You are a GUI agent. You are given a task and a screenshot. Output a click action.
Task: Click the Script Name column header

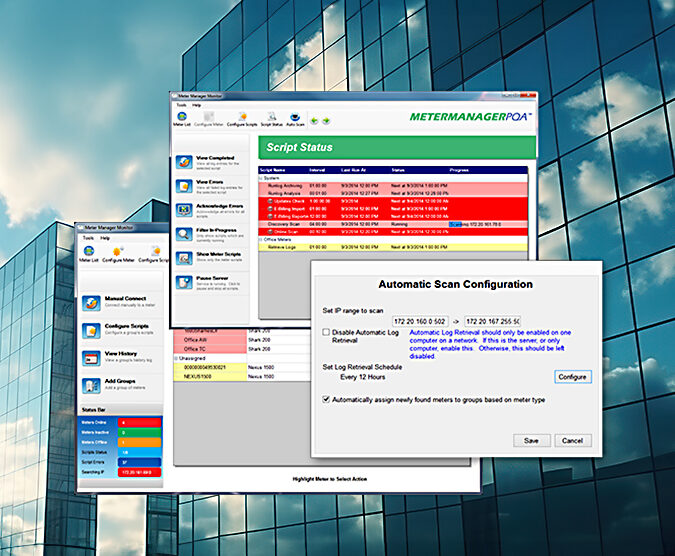(272, 170)
